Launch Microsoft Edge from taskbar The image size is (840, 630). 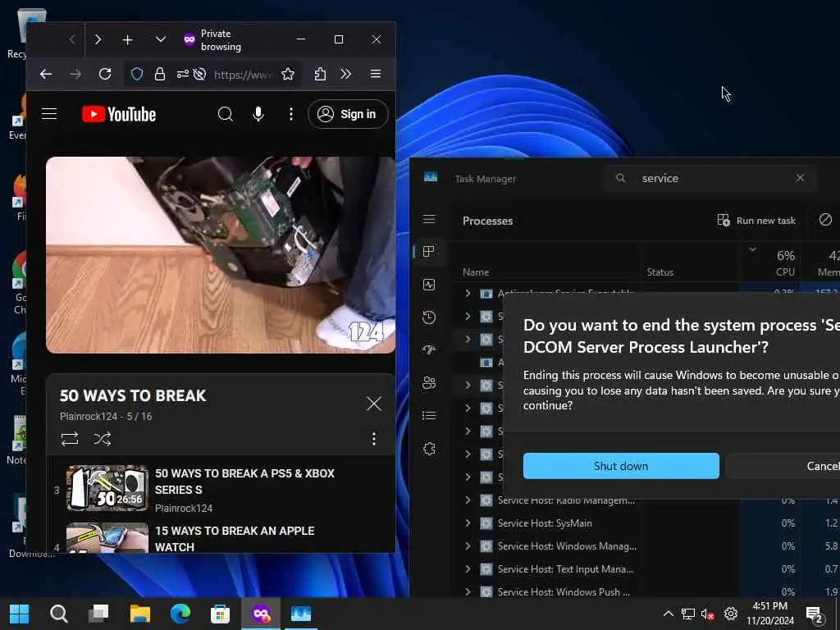click(180, 614)
